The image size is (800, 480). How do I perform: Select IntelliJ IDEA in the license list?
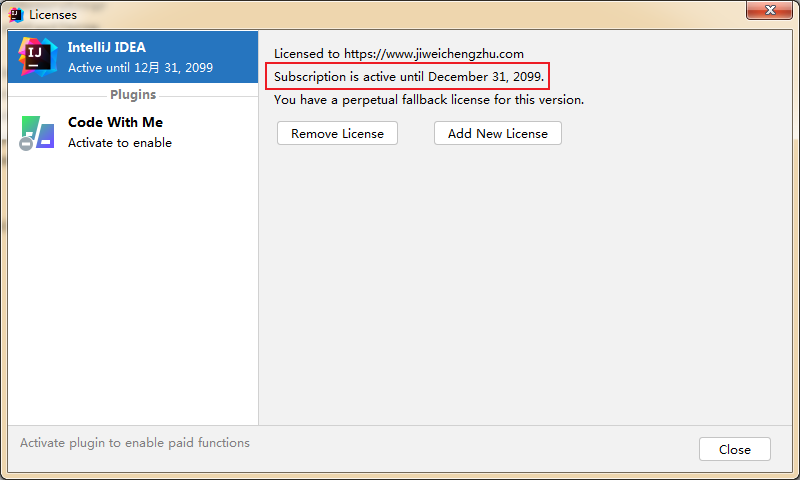(133, 57)
